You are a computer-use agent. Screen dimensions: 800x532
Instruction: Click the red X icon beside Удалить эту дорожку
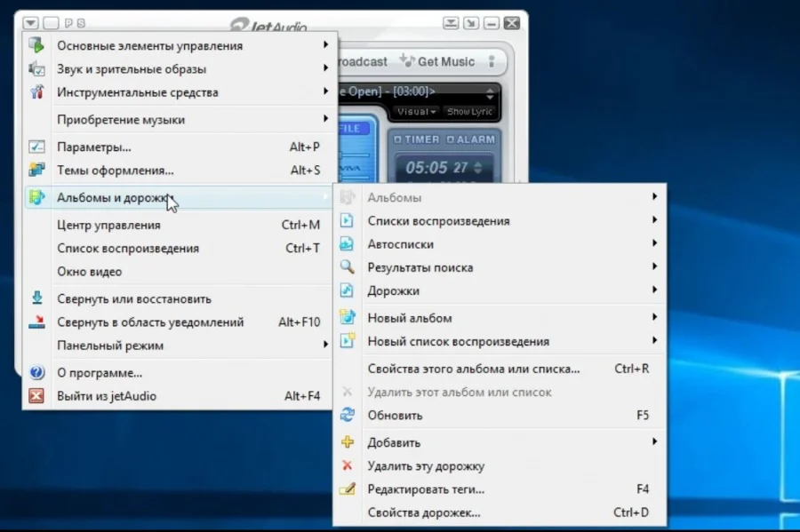(347, 465)
